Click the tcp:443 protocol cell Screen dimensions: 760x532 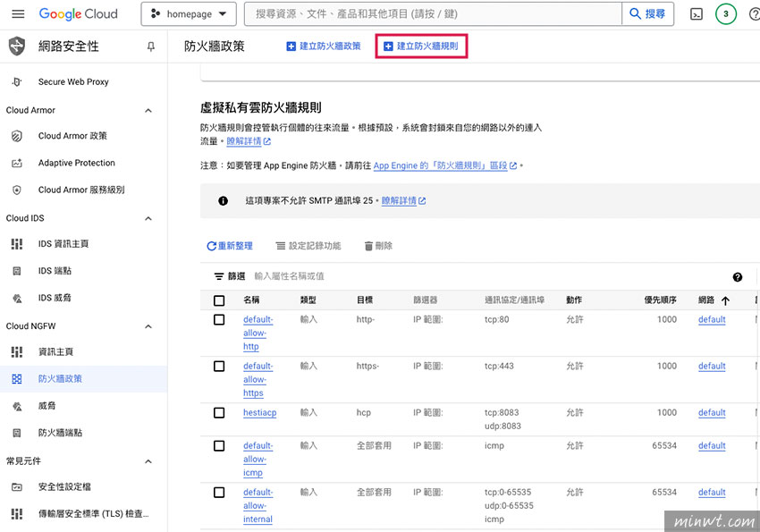pyautogui.click(x=499, y=367)
